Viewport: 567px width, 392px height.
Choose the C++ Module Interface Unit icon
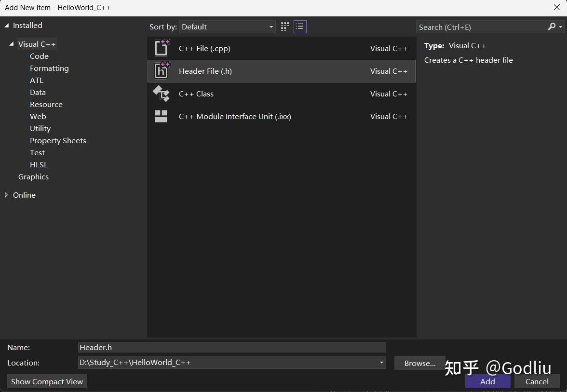(161, 116)
